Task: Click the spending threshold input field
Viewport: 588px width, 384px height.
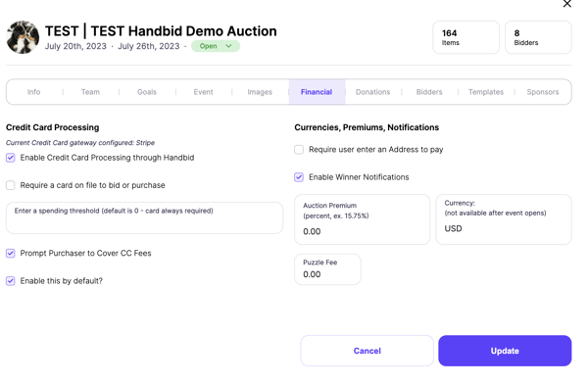Action: tap(144, 217)
